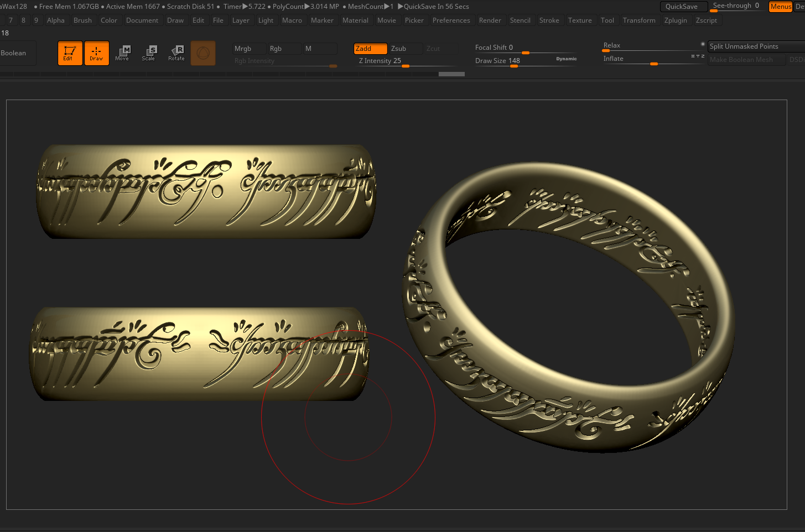Toggle the Menus button
Viewport: 805px width, 532px height.
(780, 7)
